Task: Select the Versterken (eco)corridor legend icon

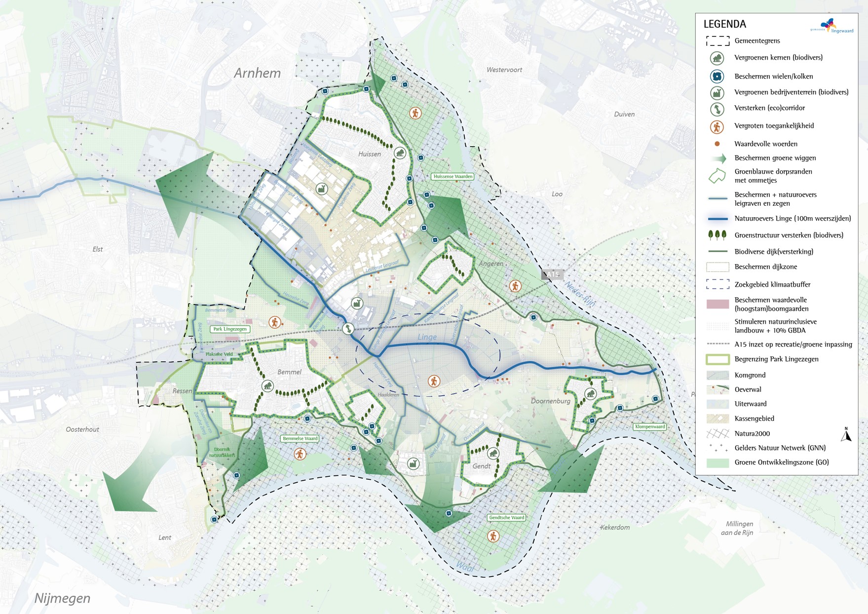Action: tap(717, 109)
